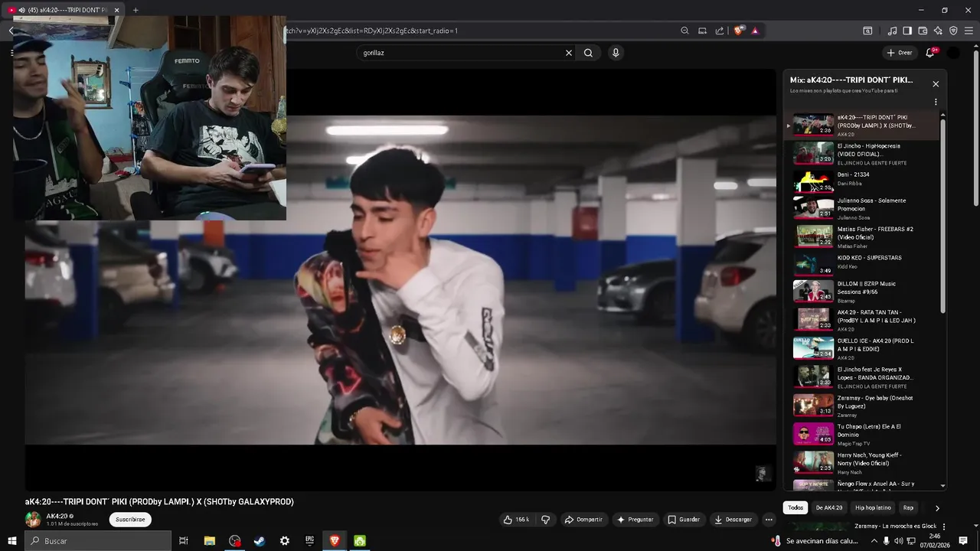This screenshot has height=551, width=980.
Task: Click the channel watermark on the video
Action: coord(762,474)
